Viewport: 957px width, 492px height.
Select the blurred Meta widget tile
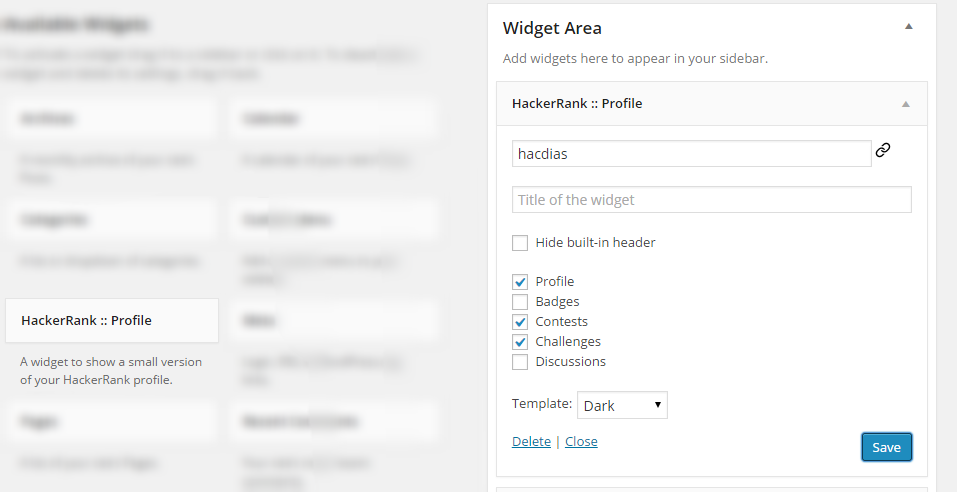pos(332,320)
